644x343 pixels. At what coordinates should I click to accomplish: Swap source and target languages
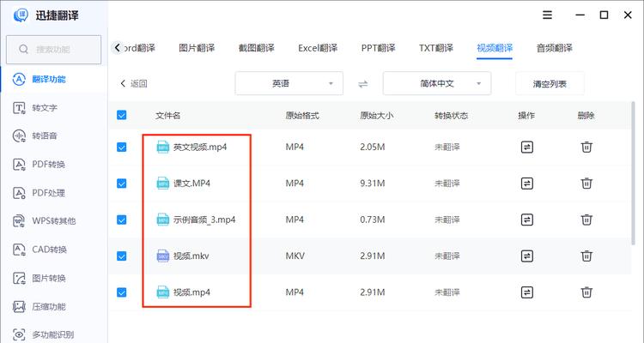(362, 84)
